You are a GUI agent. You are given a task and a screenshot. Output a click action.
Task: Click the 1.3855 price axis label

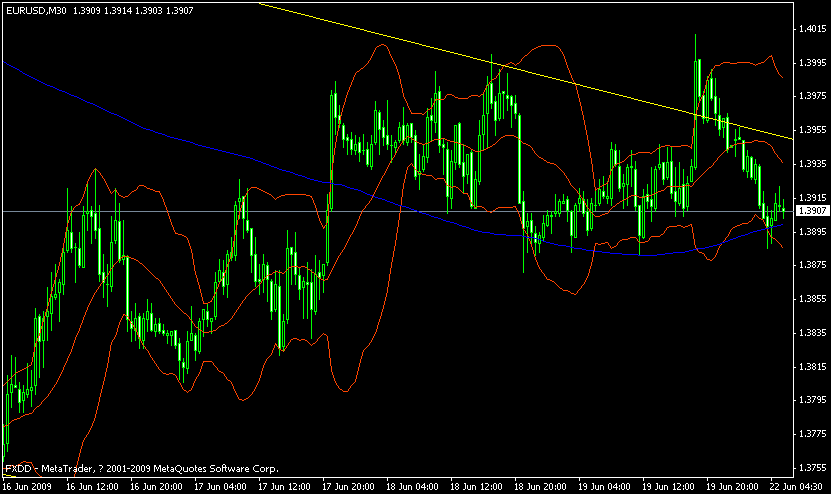[x=812, y=299]
